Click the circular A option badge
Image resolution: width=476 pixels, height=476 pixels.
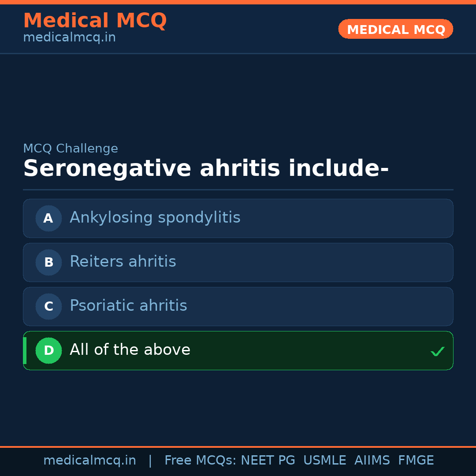click(48, 218)
